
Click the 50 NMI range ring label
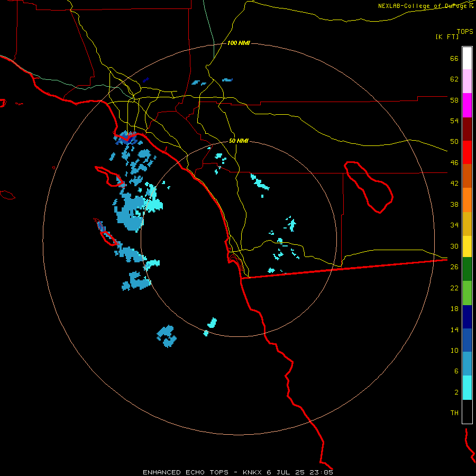point(239,141)
